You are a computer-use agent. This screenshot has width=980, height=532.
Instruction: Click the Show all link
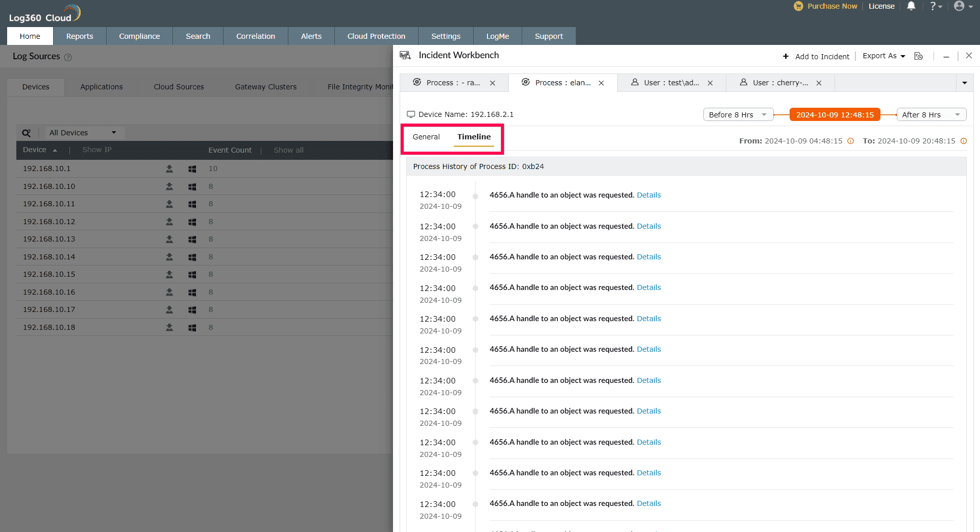point(288,150)
